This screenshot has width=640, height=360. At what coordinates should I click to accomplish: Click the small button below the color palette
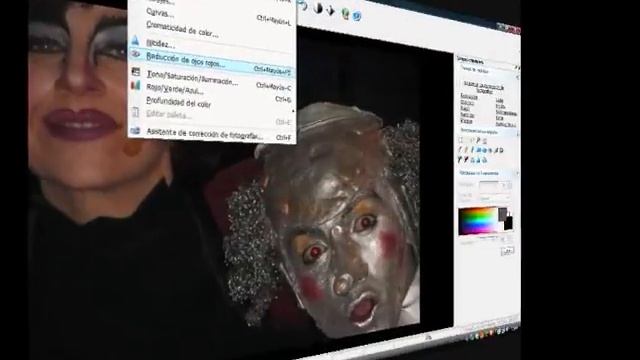pyautogui.click(x=507, y=251)
